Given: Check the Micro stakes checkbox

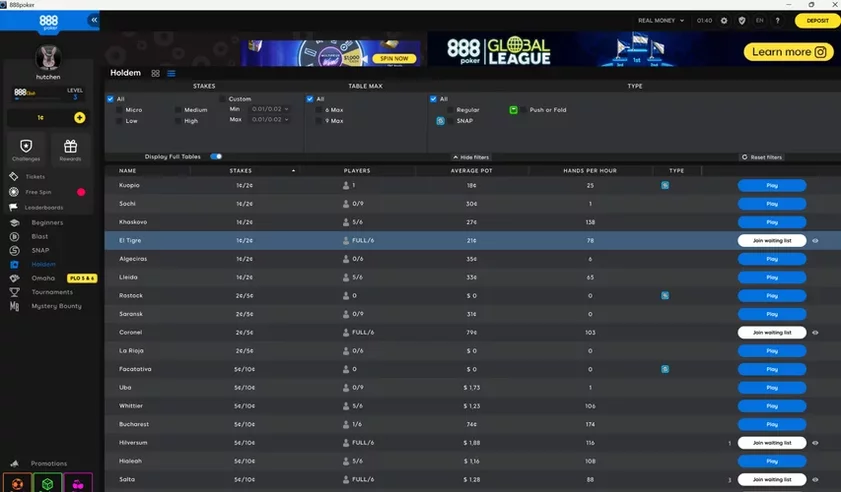Looking at the screenshot, I should click(x=119, y=109).
